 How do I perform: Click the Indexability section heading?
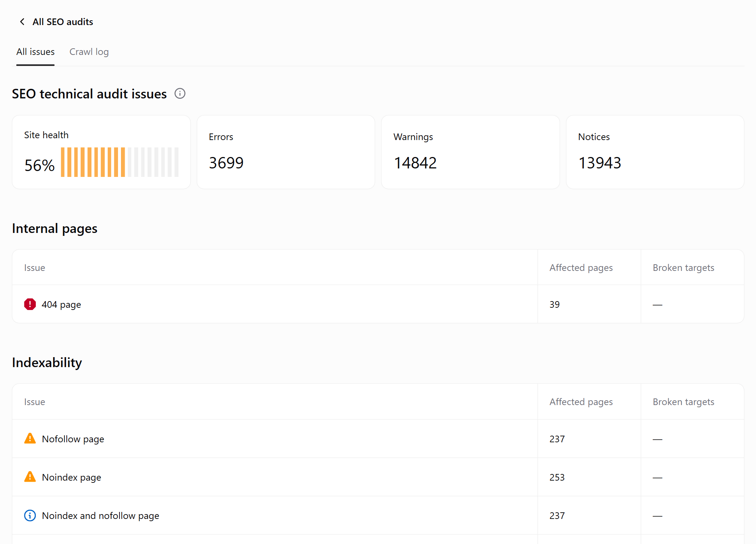(47, 363)
